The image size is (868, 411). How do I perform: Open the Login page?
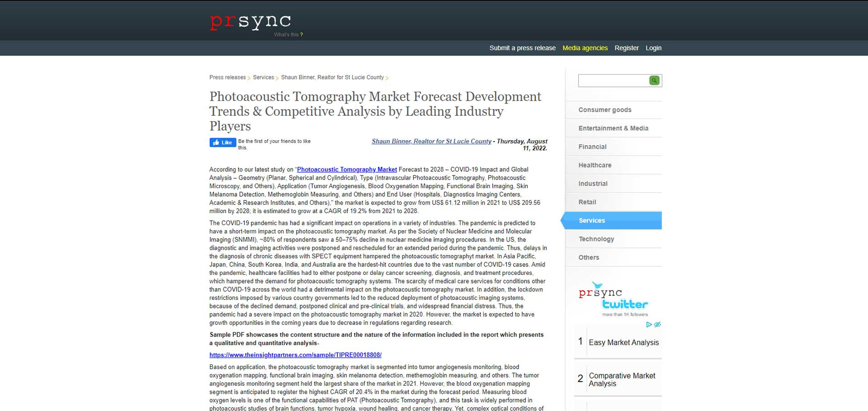pyautogui.click(x=653, y=48)
